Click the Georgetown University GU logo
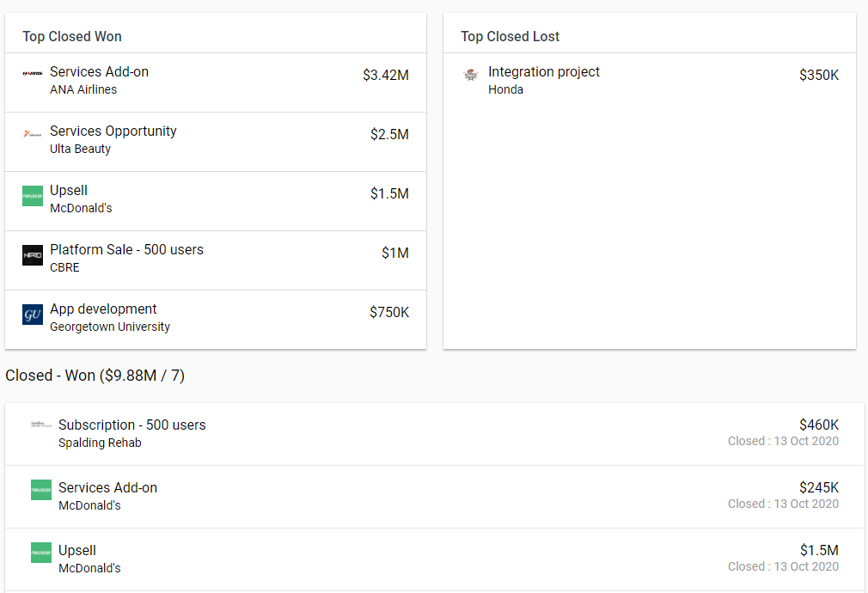This screenshot has height=593, width=868. tap(33, 315)
